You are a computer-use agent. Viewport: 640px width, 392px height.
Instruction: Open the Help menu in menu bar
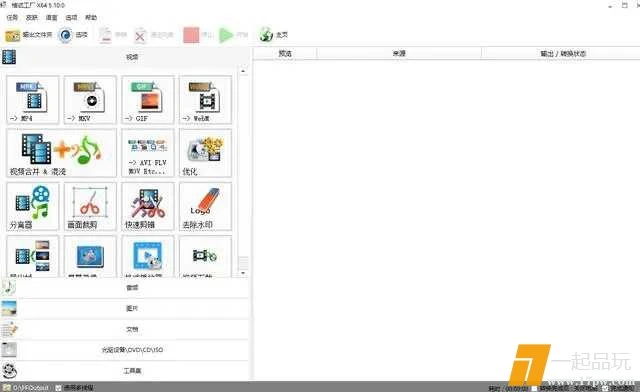pos(91,18)
